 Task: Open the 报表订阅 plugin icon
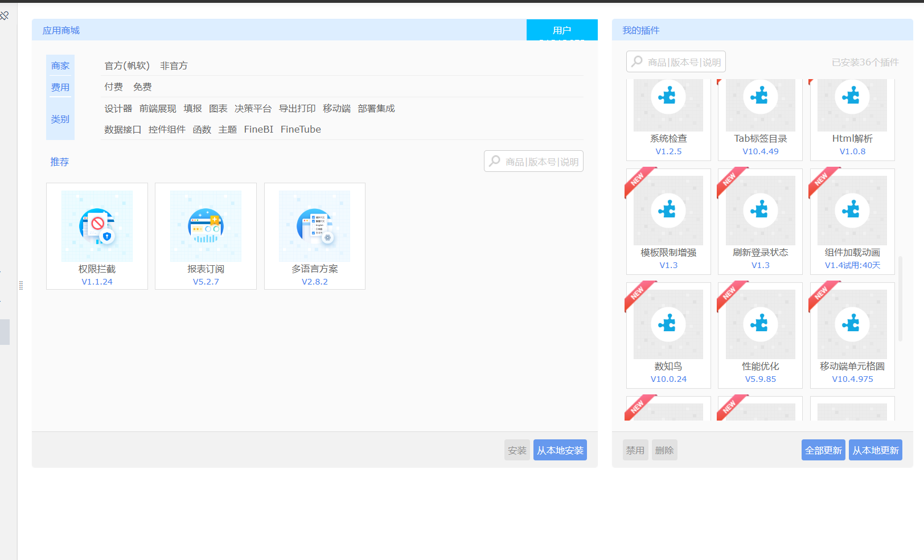(x=206, y=226)
